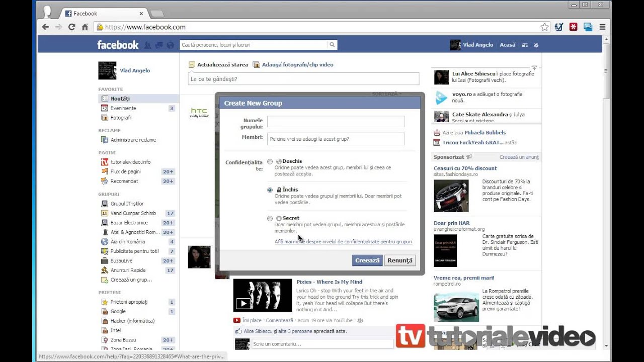Open privacy shortcuts lock icon
Viewport: 644px width, 362px height.
pos(525,45)
